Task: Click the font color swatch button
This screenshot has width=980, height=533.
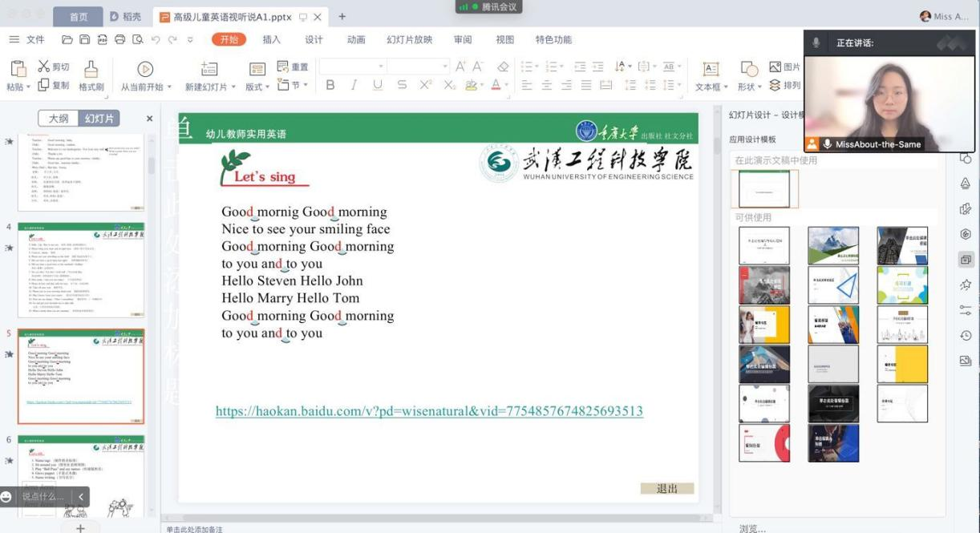Action: (x=495, y=85)
